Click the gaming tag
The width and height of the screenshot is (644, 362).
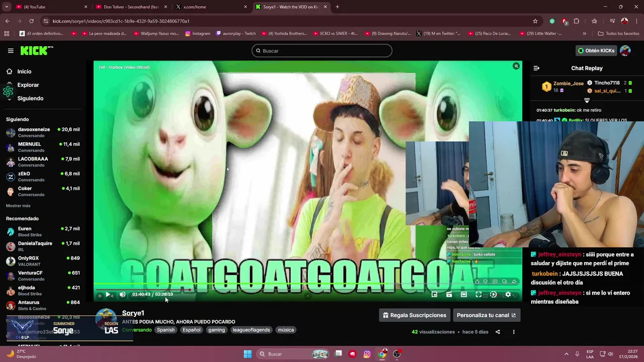pos(216,330)
